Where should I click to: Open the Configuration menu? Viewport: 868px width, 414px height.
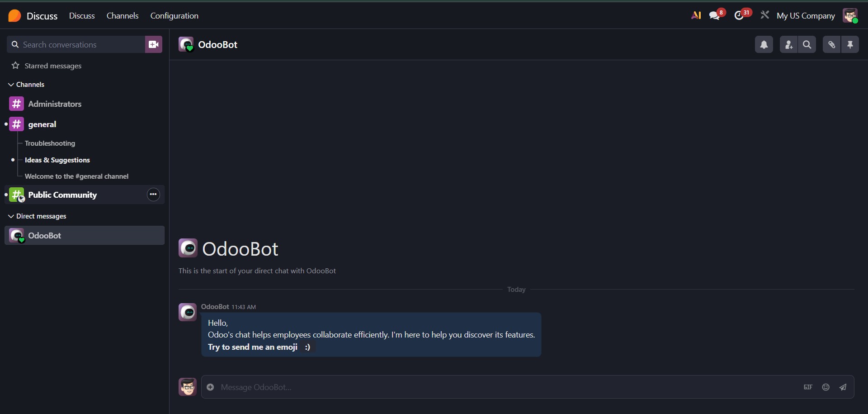(x=175, y=16)
